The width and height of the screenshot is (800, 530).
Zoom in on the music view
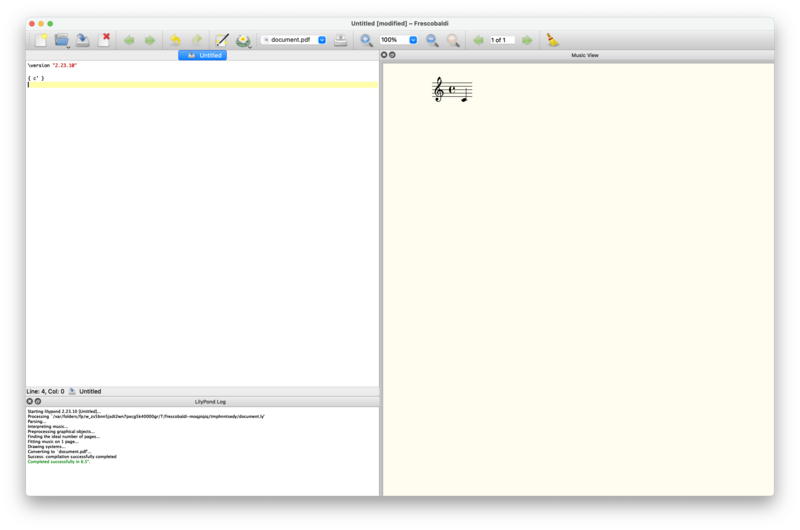tap(367, 40)
